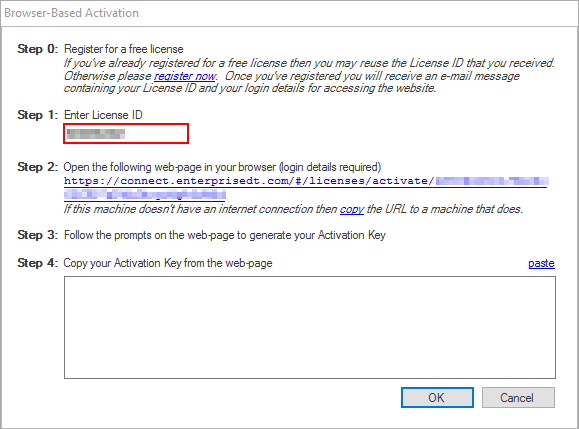Focus the License ID input field

(x=126, y=134)
